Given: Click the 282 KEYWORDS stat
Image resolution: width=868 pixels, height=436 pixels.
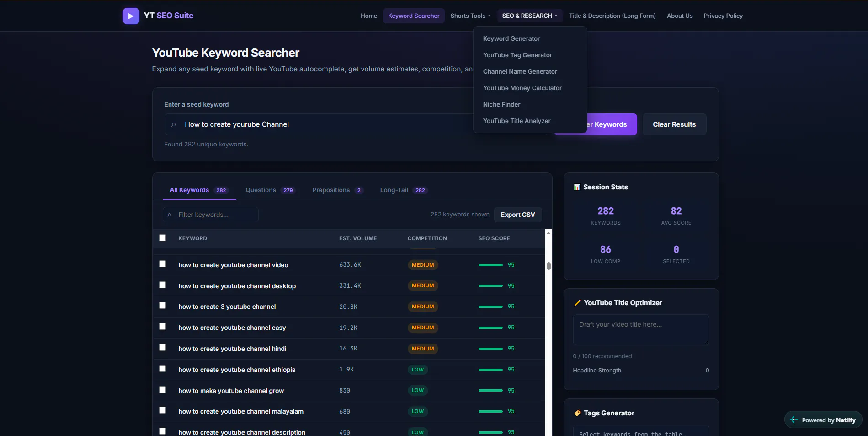Looking at the screenshot, I should click(606, 216).
